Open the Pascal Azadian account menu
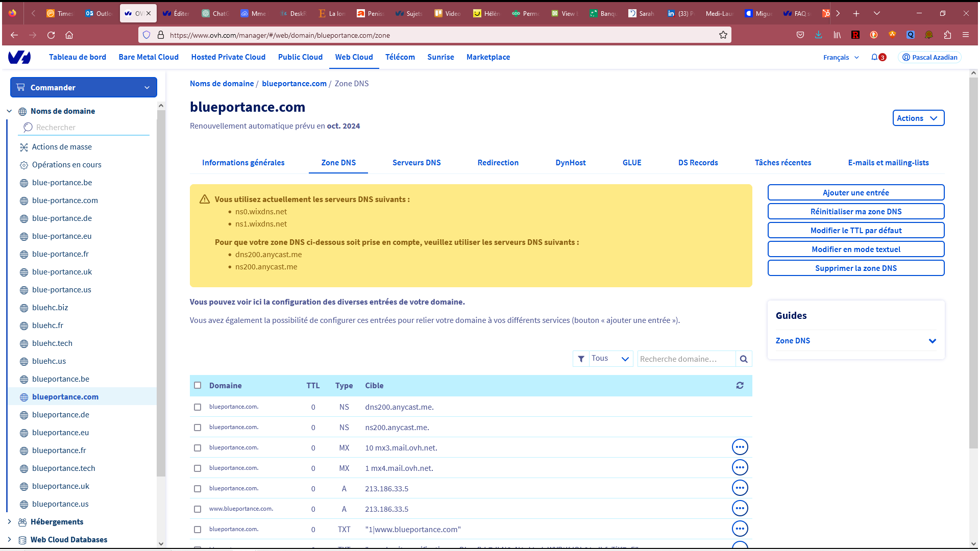Viewport: 980px width, 551px height. coord(930,58)
